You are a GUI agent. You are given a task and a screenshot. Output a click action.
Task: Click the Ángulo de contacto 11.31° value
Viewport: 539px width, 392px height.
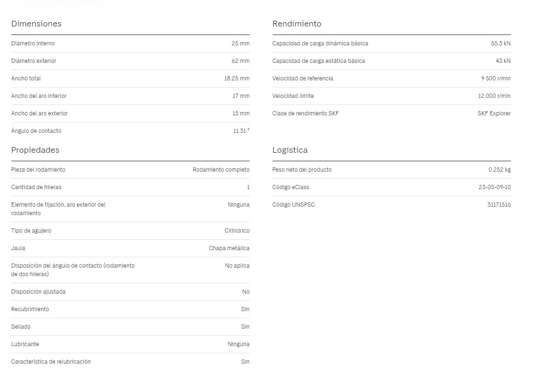point(241,131)
